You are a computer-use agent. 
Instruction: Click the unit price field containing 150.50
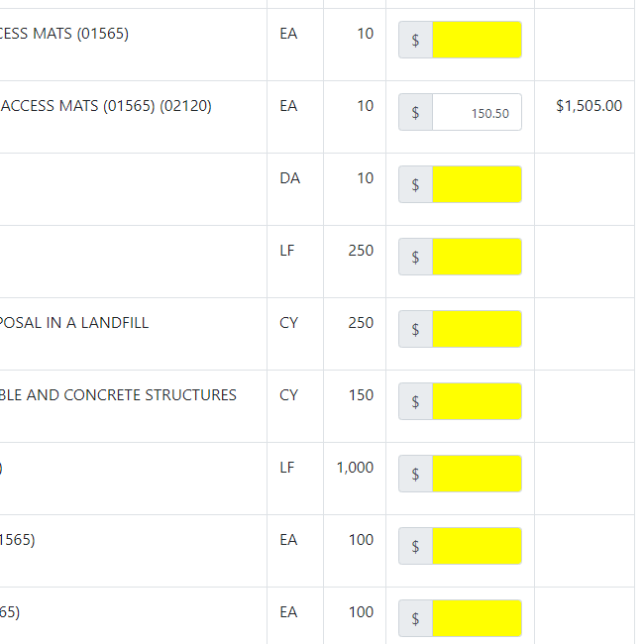pos(477,112)
